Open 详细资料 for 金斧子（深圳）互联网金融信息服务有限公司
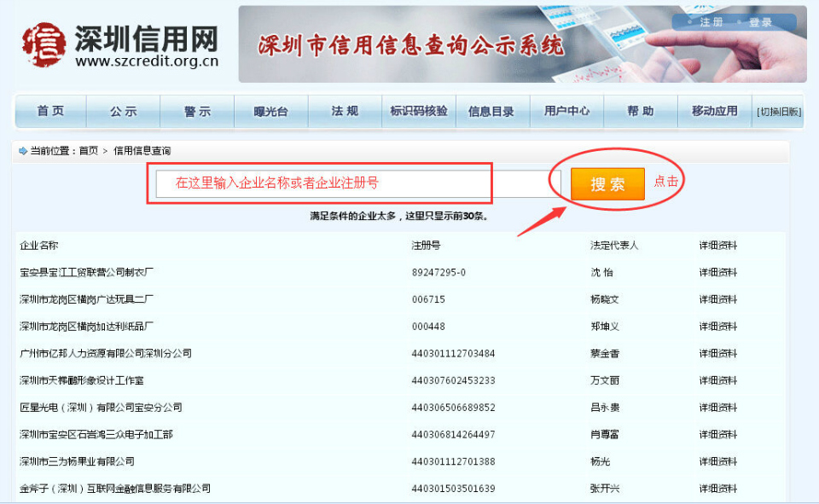The width and height of the screenshot is (819, 504). click(718, 489)
